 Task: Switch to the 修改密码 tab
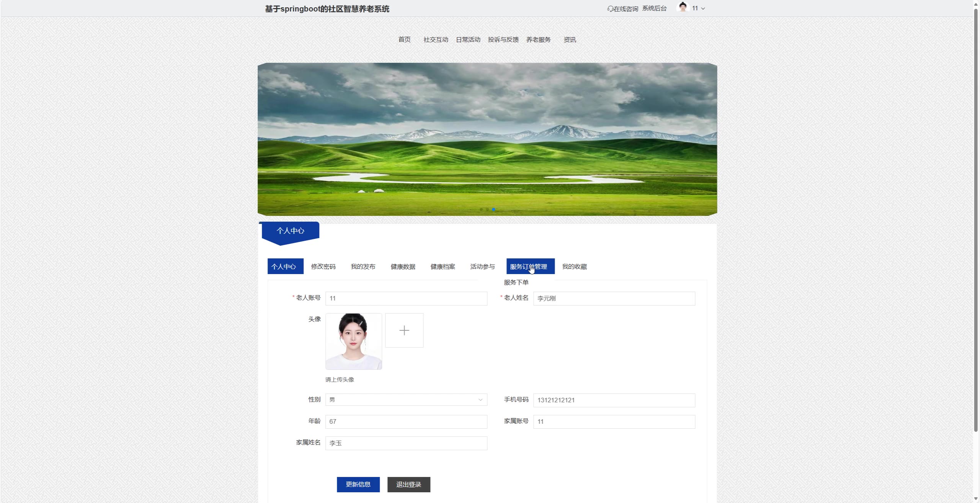tap(323, 266)
